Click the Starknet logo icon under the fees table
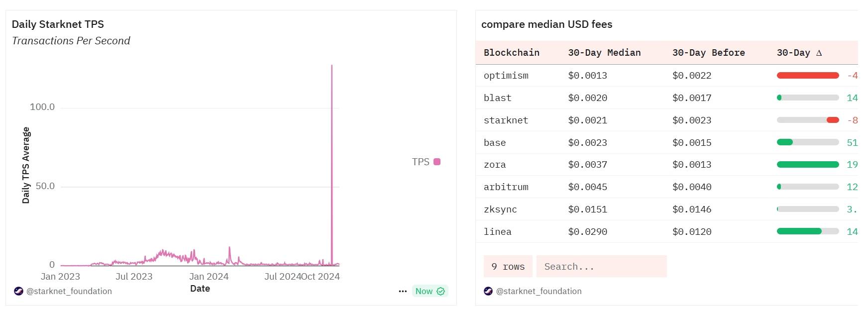The height and width of the screenshot is (310, 868). click(x=488, y=291)
